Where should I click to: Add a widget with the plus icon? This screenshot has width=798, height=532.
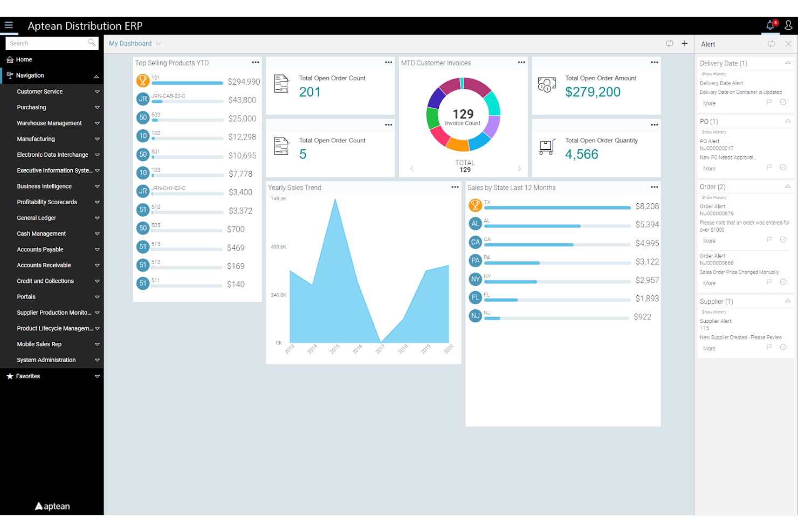coord(685,44)
